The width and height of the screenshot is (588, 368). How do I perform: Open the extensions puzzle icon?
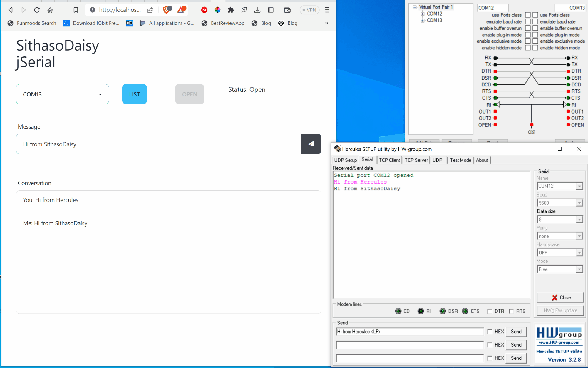[x=231, y=10]
